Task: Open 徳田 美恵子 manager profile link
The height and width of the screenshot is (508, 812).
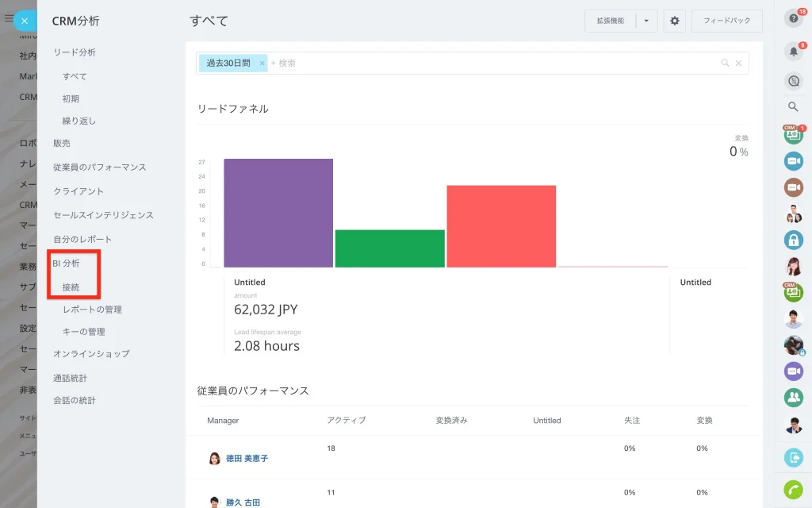Action: pyautogui.click(x=247, y=458)
